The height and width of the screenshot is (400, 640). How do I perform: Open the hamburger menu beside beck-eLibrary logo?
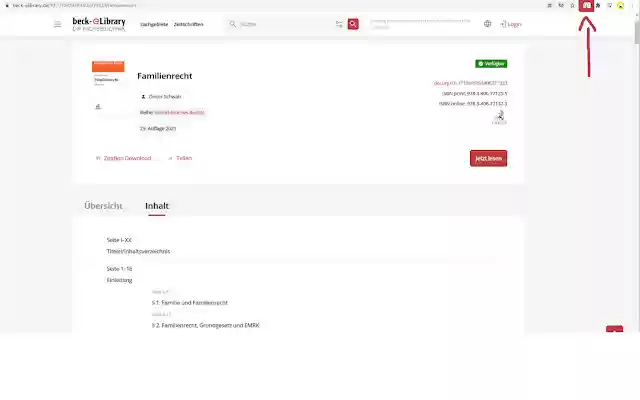pyautogui.click(x=58, y=24)
